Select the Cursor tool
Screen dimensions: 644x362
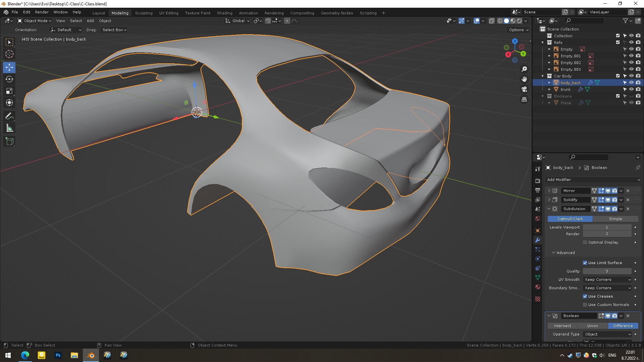[9, 54]
